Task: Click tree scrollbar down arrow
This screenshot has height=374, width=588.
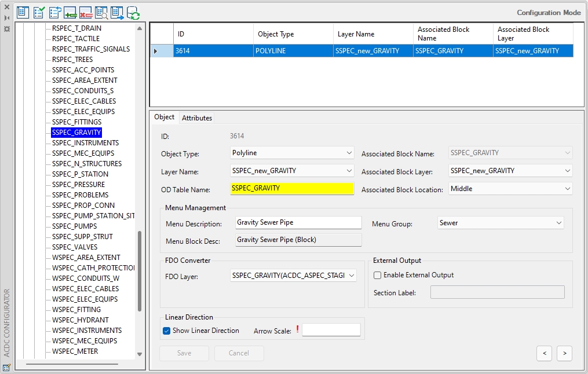Action: 140,354
